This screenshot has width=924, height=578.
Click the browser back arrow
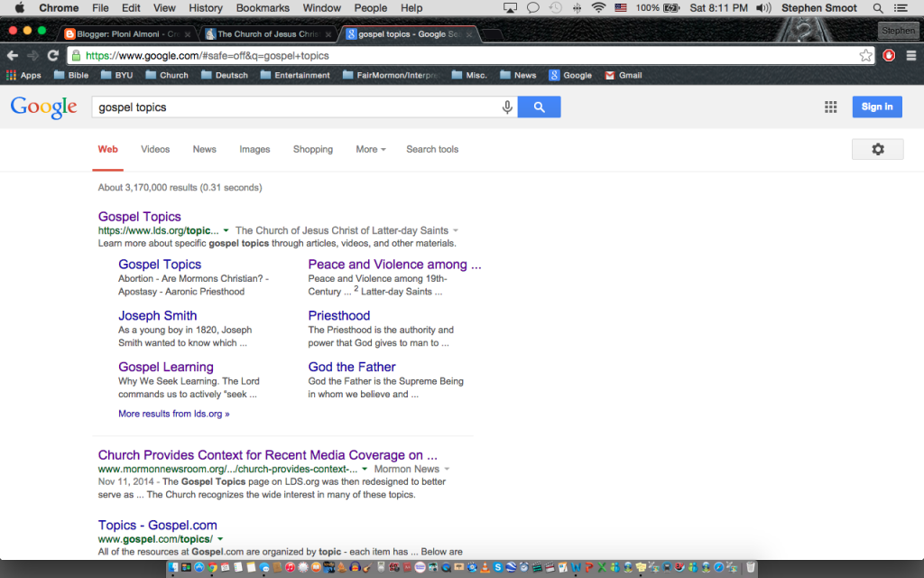click(x=13, y=55)
